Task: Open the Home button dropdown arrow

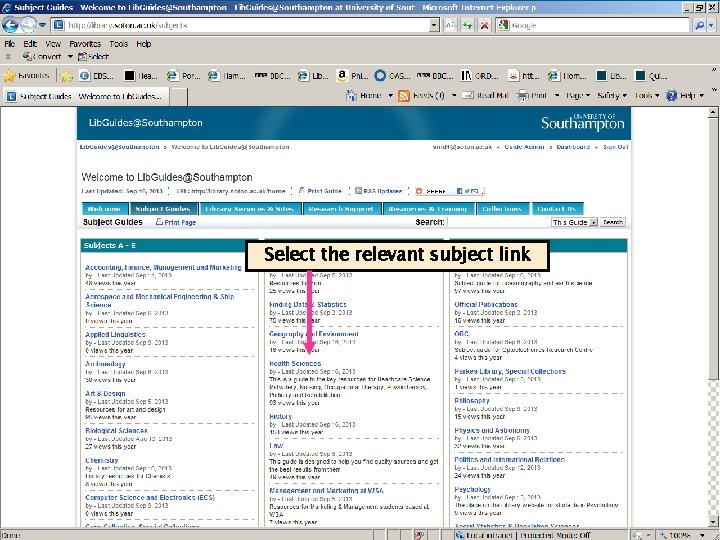Action: [x=390, y=96]
